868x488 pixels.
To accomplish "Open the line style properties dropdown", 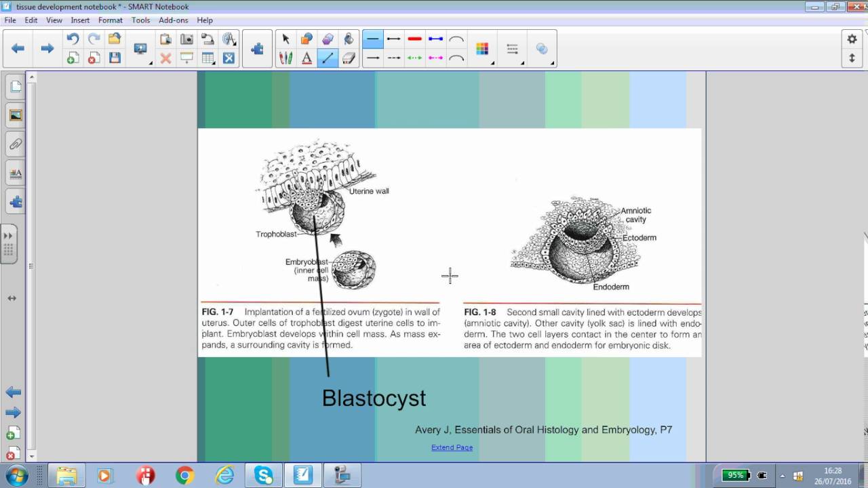I will tap(514, 49).
